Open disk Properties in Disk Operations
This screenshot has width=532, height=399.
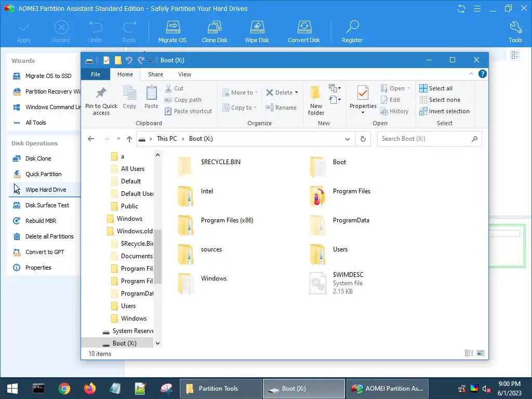point(32,268)
